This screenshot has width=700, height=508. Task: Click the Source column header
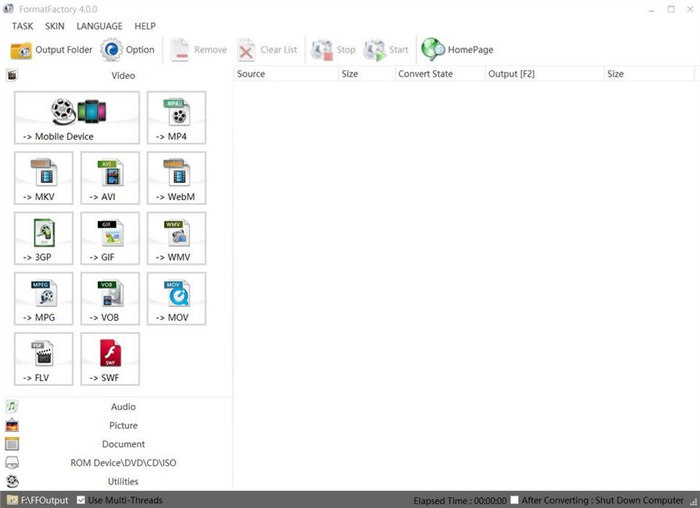point(286,74)
